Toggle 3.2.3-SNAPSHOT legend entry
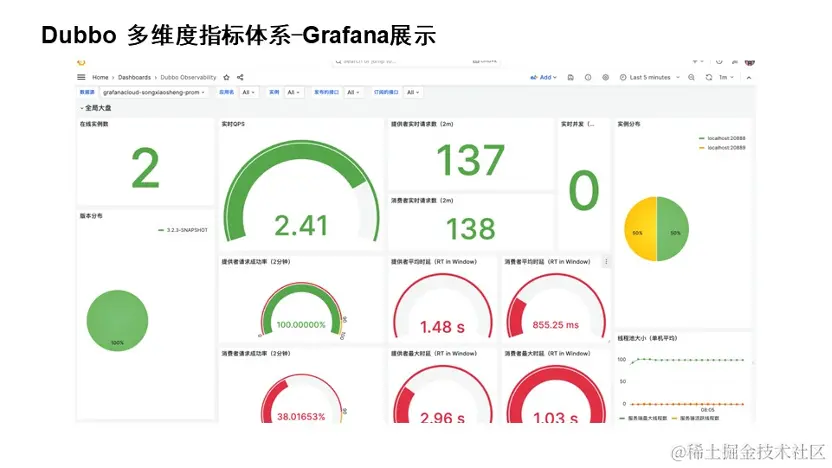Viewport: 832px width, 468px height. click(x=183, y=230)
